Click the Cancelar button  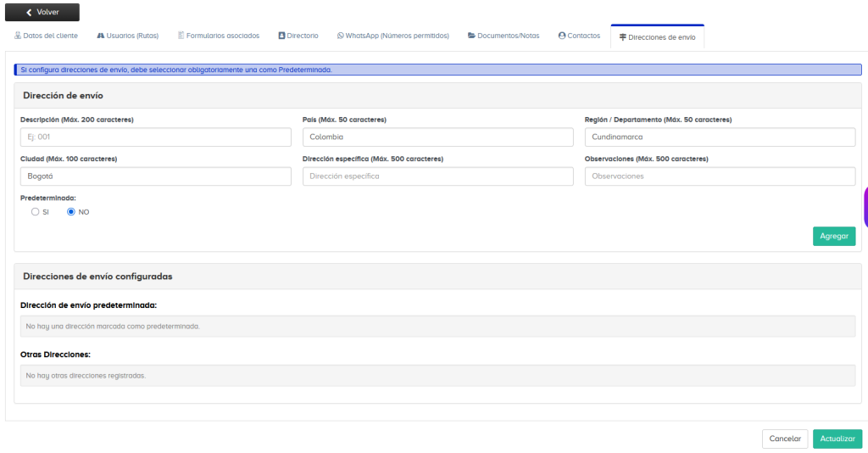point(785,439)
